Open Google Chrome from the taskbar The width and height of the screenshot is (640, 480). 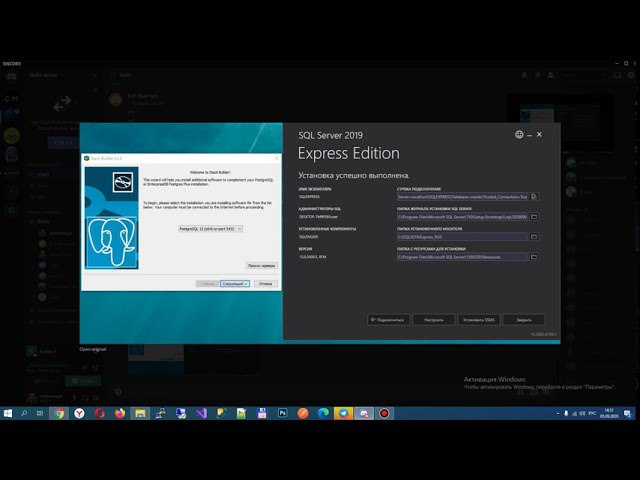point(59,413)
